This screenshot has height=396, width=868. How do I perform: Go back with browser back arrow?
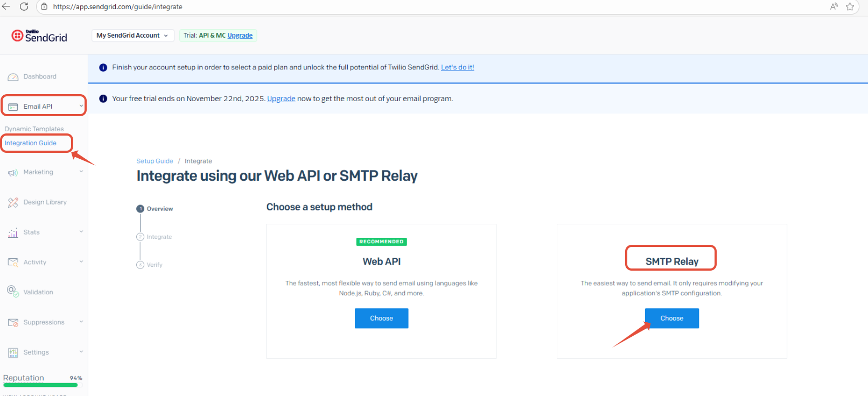point(6,6)
